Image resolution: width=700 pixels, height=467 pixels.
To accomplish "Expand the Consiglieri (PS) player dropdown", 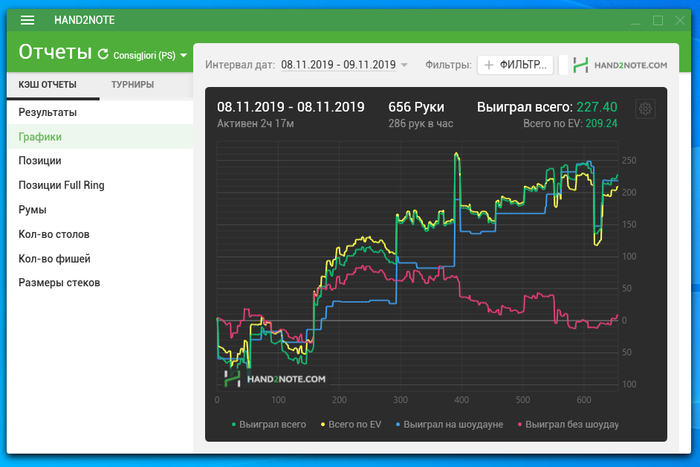I will (183, 55).
